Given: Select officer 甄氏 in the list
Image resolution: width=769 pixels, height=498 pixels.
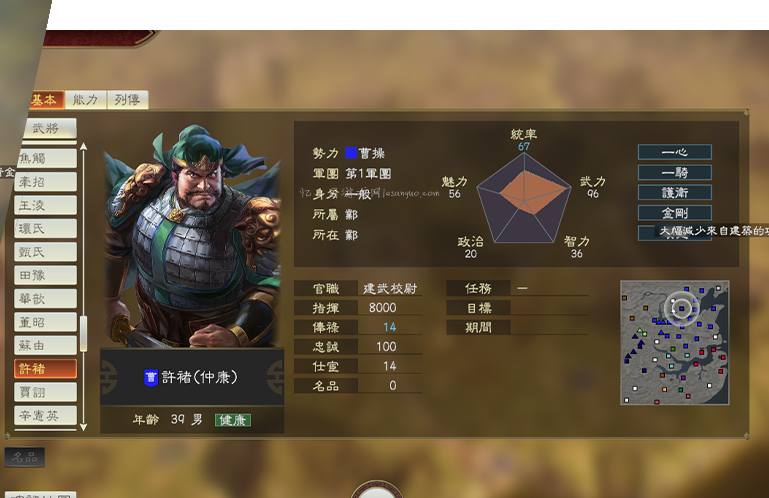Looking at the screenshot, I should click(45, 252).
